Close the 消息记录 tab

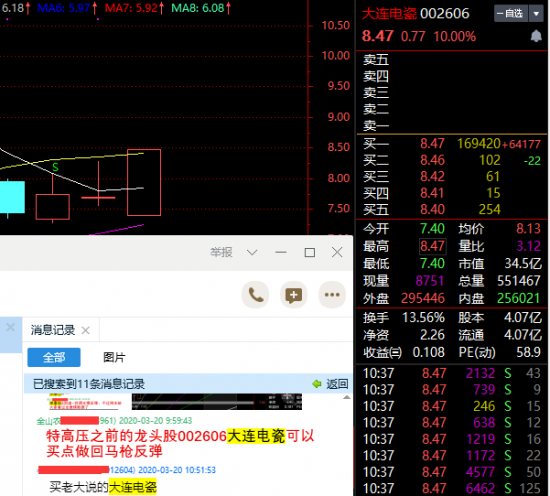[86, 330]
